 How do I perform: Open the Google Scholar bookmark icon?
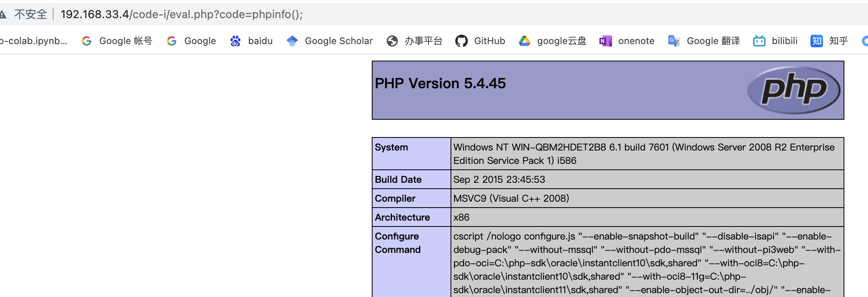click(x=292, y=41)
